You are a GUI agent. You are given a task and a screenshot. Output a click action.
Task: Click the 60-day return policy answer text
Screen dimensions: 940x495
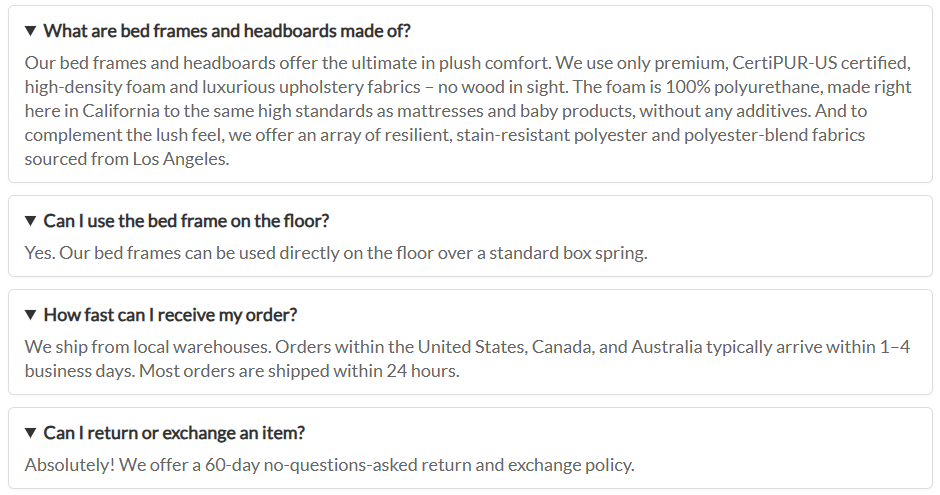(x=329, y=465)
